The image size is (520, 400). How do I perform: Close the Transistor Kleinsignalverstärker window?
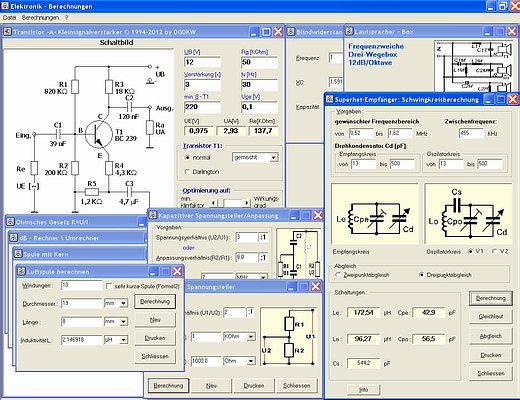click(278, 32)
